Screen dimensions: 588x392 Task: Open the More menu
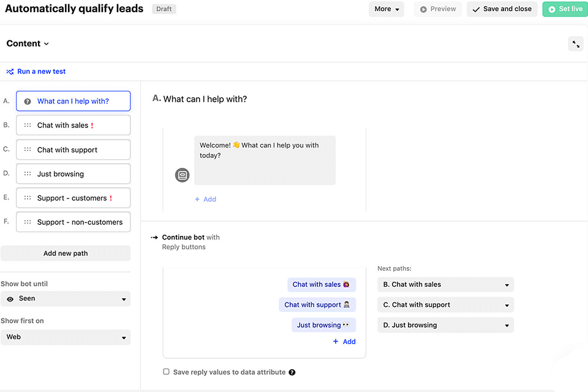point(386,9)
